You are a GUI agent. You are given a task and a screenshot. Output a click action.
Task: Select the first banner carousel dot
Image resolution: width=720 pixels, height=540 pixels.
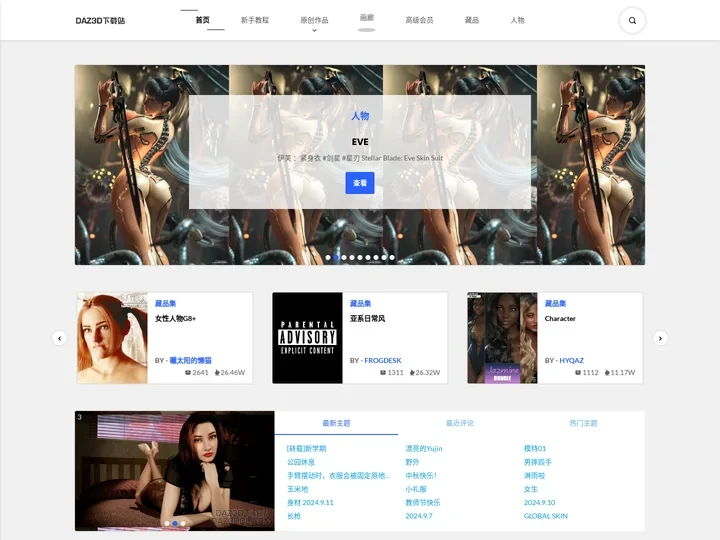tap(328, 258)
